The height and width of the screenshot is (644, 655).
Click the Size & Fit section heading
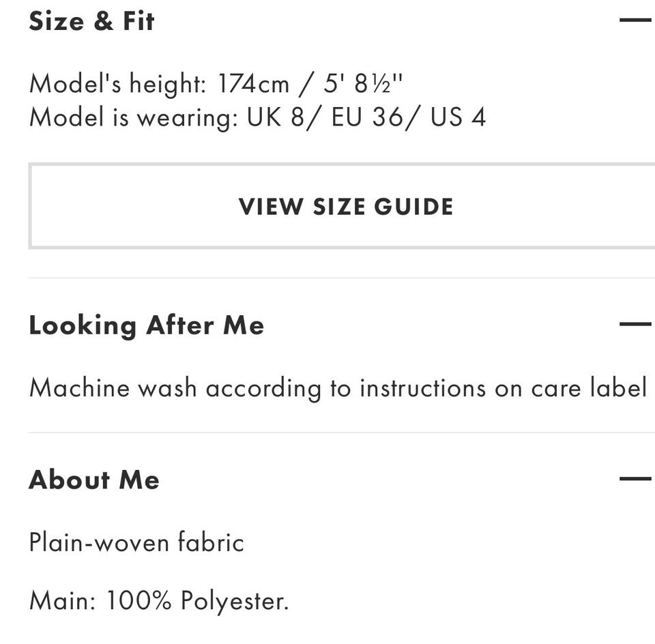click(x=91, y=21)
